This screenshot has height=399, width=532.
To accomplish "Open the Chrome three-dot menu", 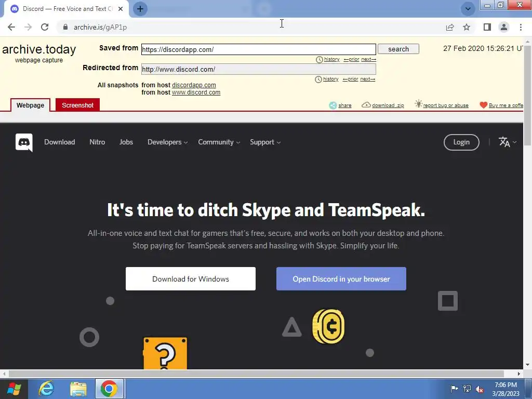I will (x=521, y=27).
